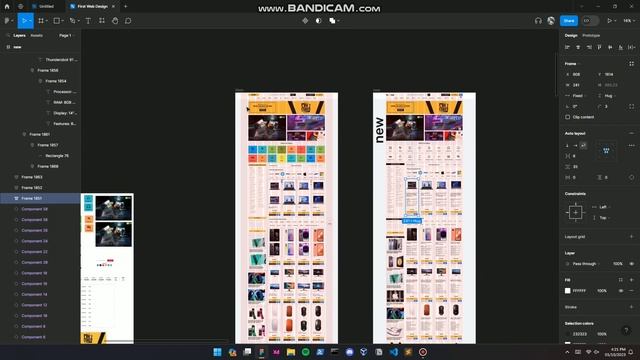This screenshot has height=360, width=640.
Task: Add a Layout grid with plus button
Action: [x=631, y=237]
